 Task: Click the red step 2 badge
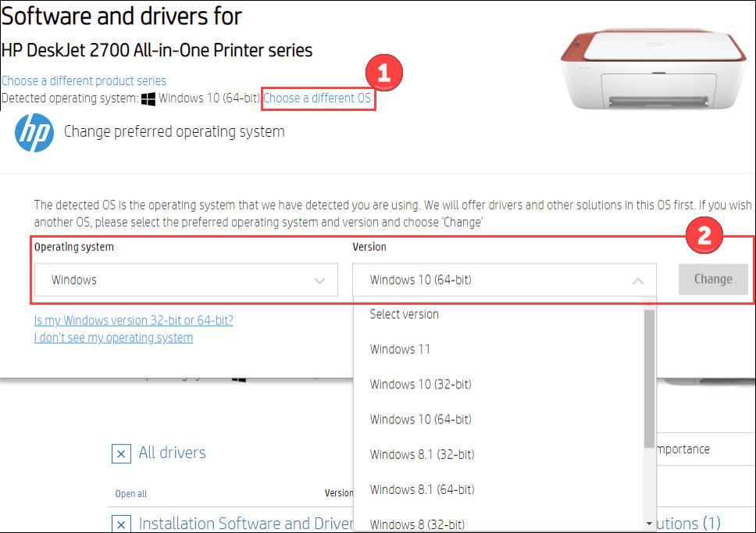[704, 235]
